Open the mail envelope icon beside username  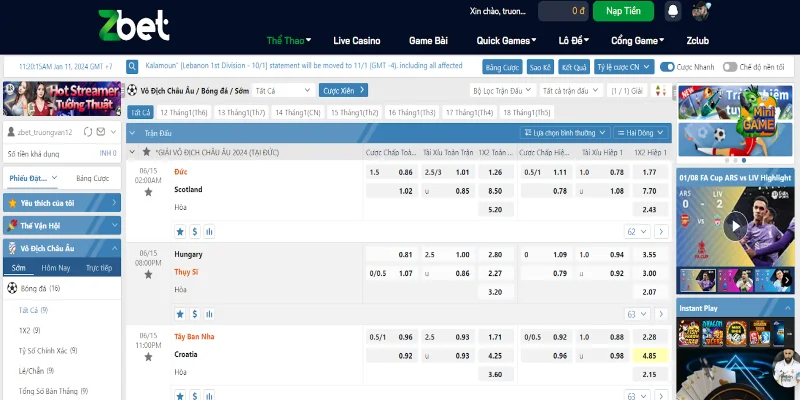tap(98, 132)
